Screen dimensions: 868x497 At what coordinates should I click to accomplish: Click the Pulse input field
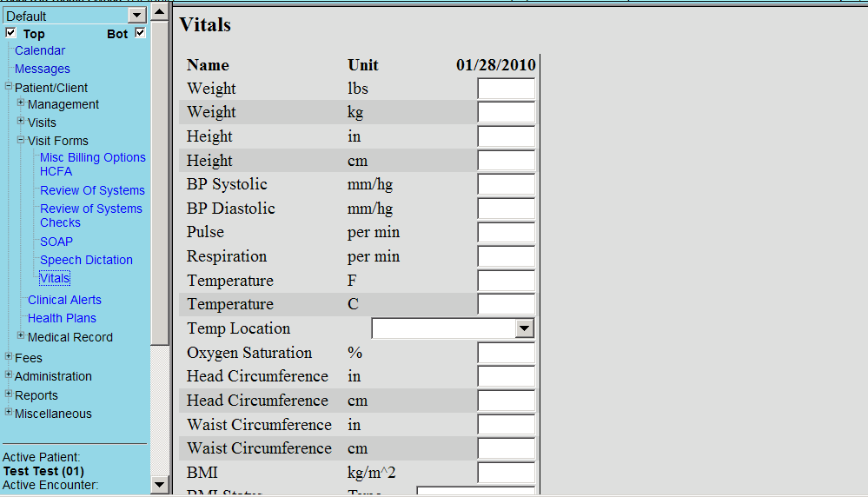pyautogui.click(x=506, y=233)
